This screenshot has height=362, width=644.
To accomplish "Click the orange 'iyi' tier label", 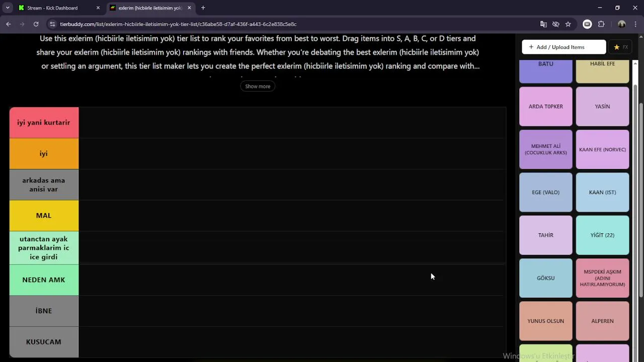I will tap(44, 154).
